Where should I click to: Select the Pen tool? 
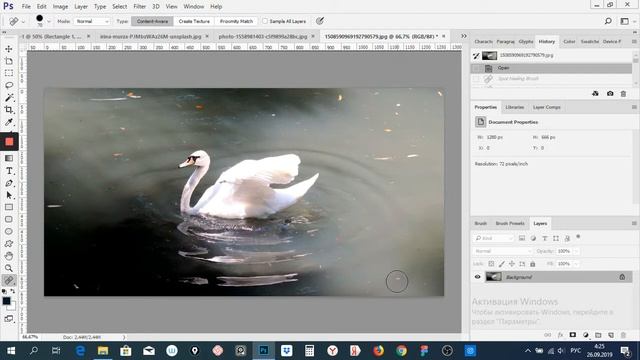pyautogui.click(x=9, y=183)
